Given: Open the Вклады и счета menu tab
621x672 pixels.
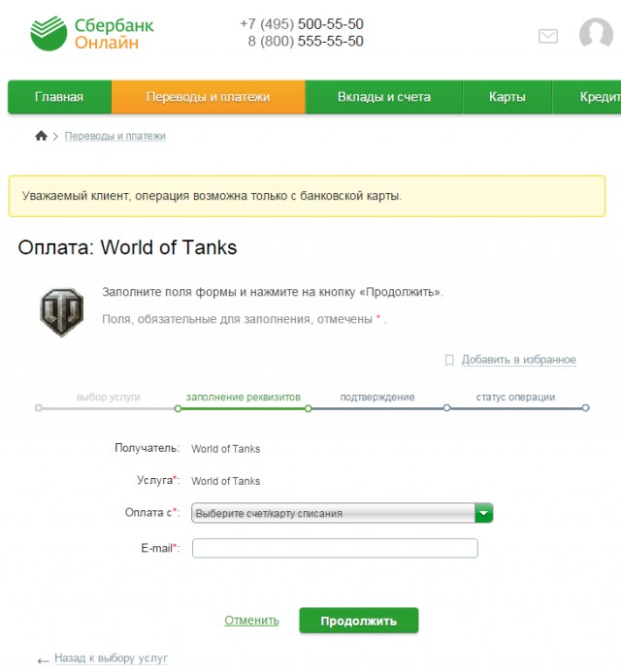Looking at the screenshot, I should coord(384,97).
